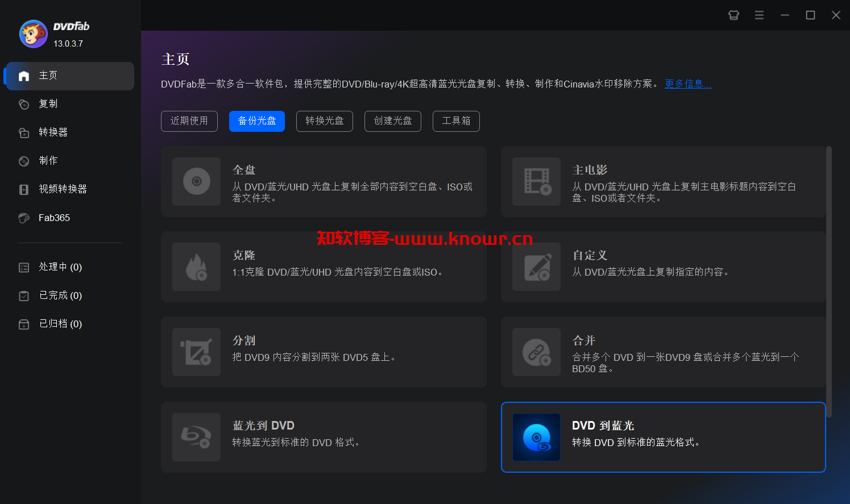Click the blue DVD 到蓝光 disc icon

(536, 437)
